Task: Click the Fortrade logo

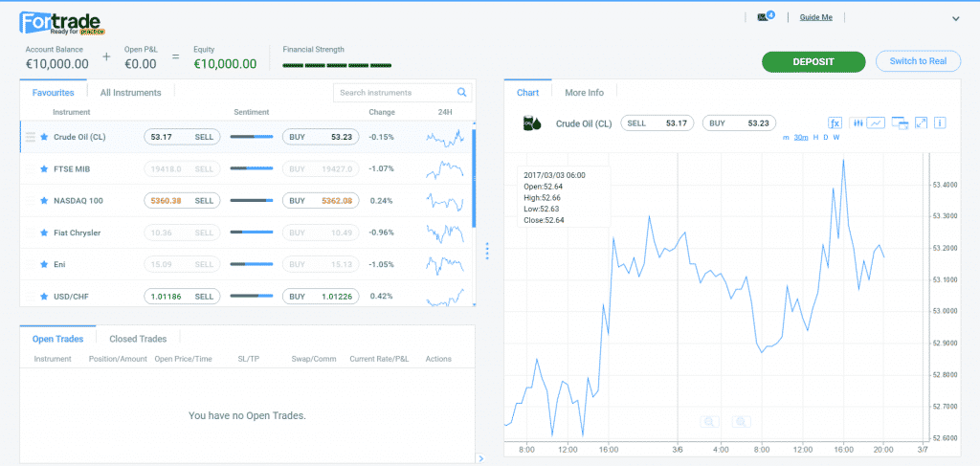Action: pyautogui.click(x=60, y=23)
